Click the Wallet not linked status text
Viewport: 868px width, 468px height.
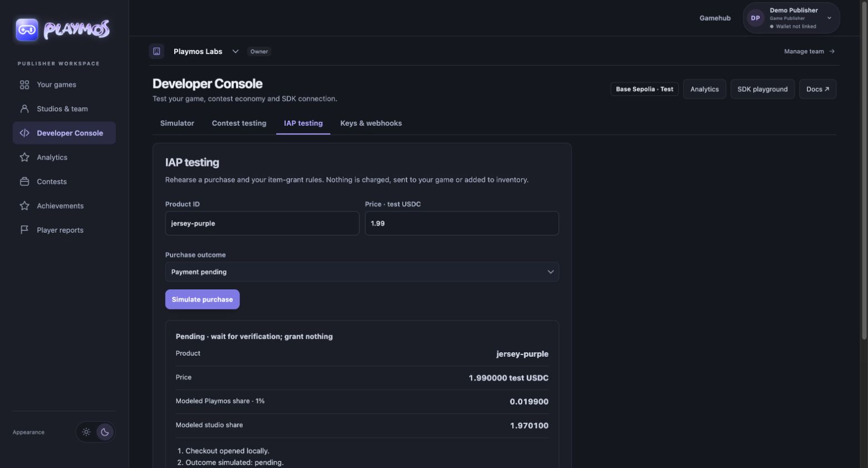tap(796, 26)
